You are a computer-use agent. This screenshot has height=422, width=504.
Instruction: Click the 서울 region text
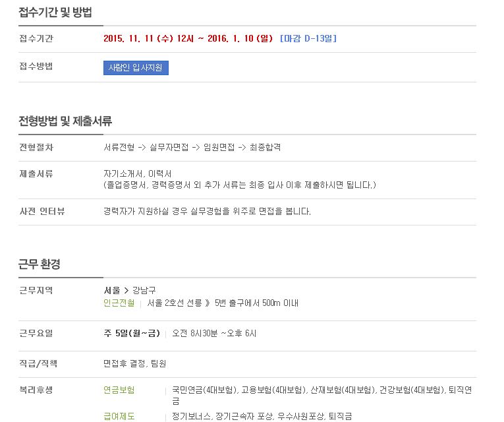click(112, 290)
